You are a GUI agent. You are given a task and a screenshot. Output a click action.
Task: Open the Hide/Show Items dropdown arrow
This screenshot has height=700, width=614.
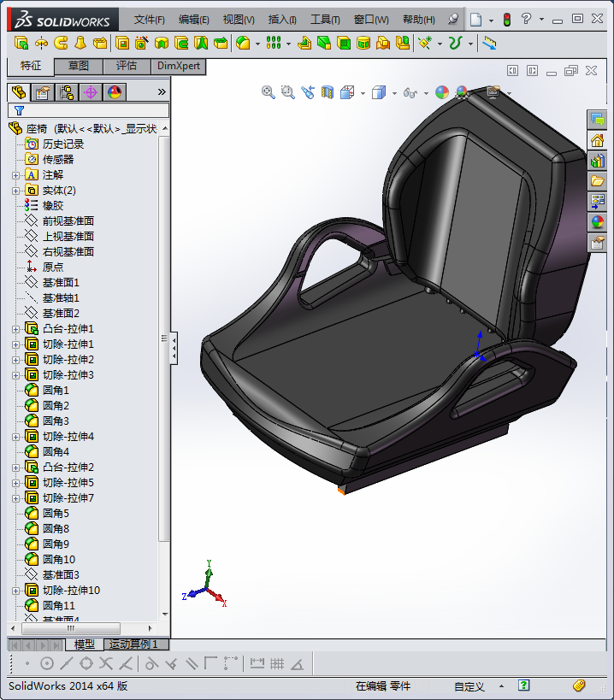426,93
